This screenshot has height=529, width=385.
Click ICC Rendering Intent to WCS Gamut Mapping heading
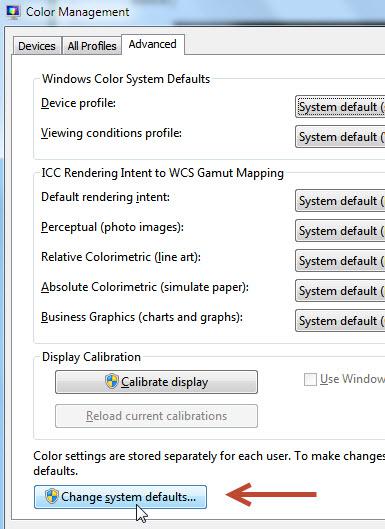pyautogui.click(x=162, y=173)
